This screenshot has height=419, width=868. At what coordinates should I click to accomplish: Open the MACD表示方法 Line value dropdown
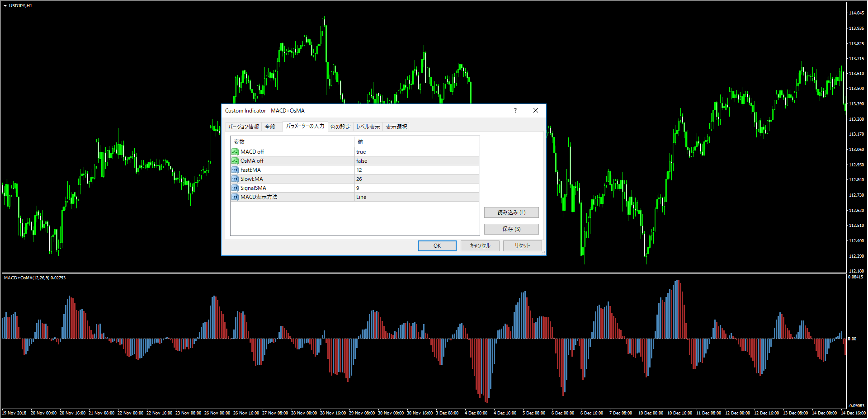point(417,197)
